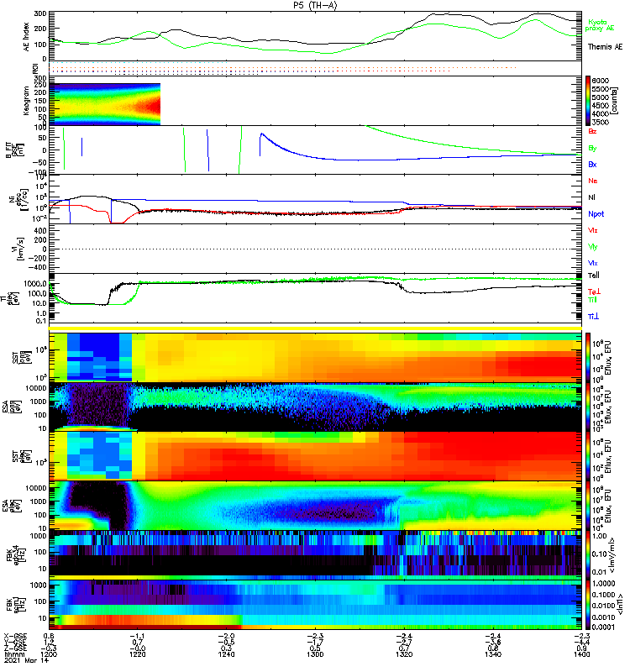Select the green "Viy" legend label
Viewport: 630px width, 672px height.
click(x=593, y=247)
